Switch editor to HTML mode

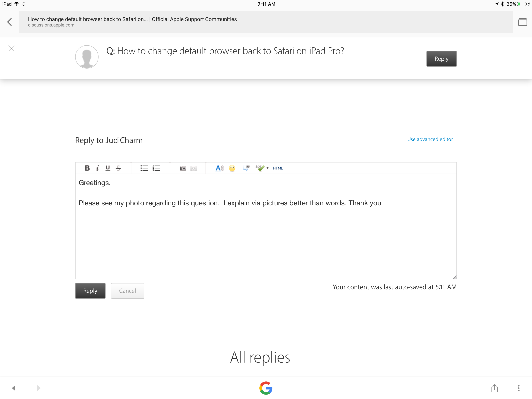click(x=278, y=168)
